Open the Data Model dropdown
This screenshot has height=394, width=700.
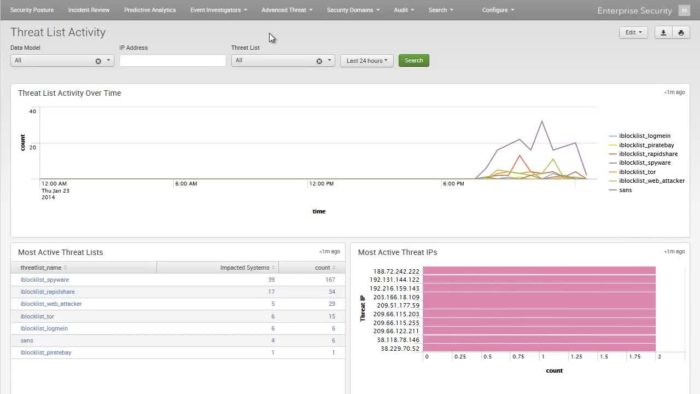62,61
